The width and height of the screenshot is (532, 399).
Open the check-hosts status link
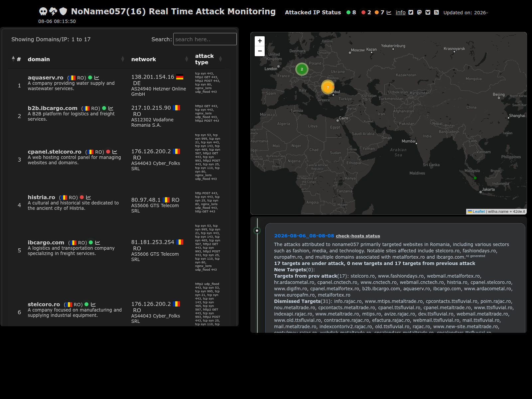point(358,236)
